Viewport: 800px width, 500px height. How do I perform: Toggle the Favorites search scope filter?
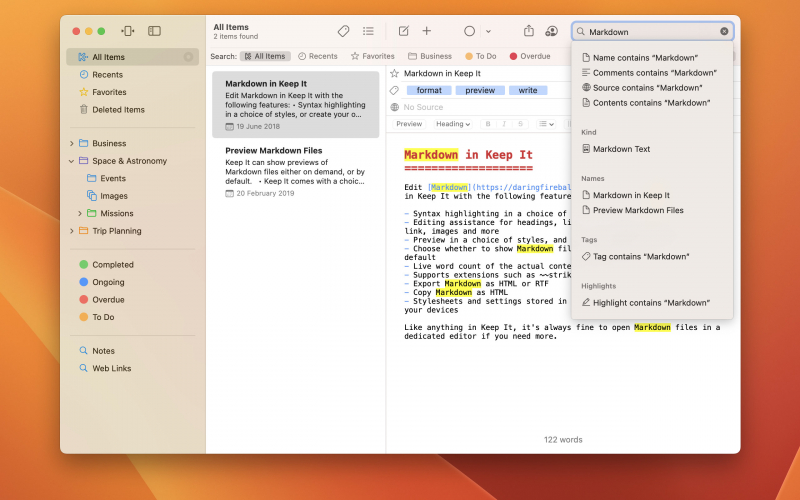click(x=372, y=56)
